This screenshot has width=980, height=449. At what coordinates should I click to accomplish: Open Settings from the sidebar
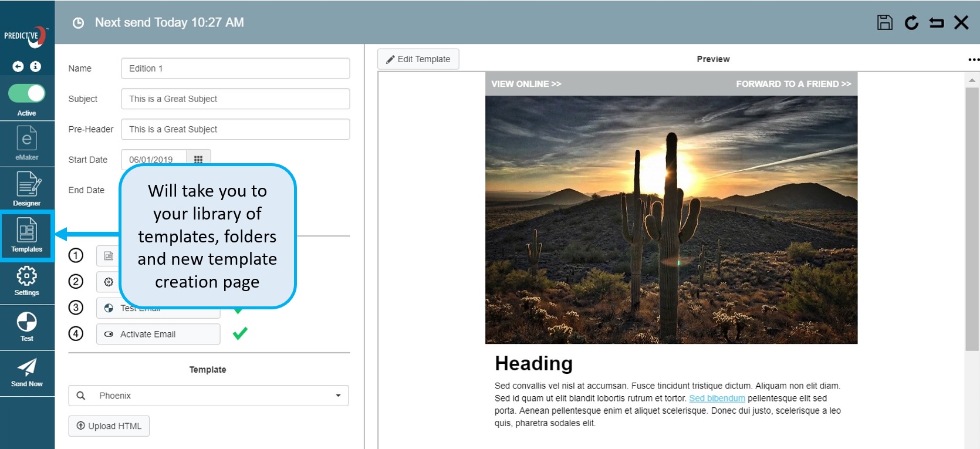click(x=27, y=281)
